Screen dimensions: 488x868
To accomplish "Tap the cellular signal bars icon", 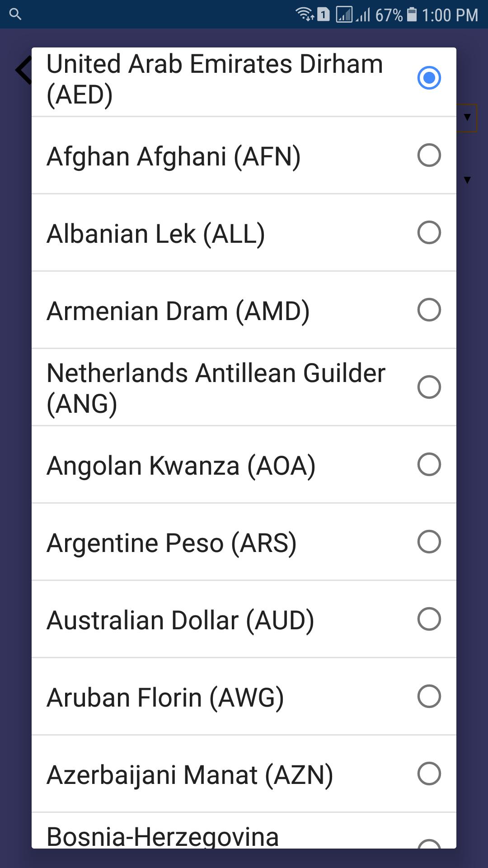I will [x=363, y=14].
